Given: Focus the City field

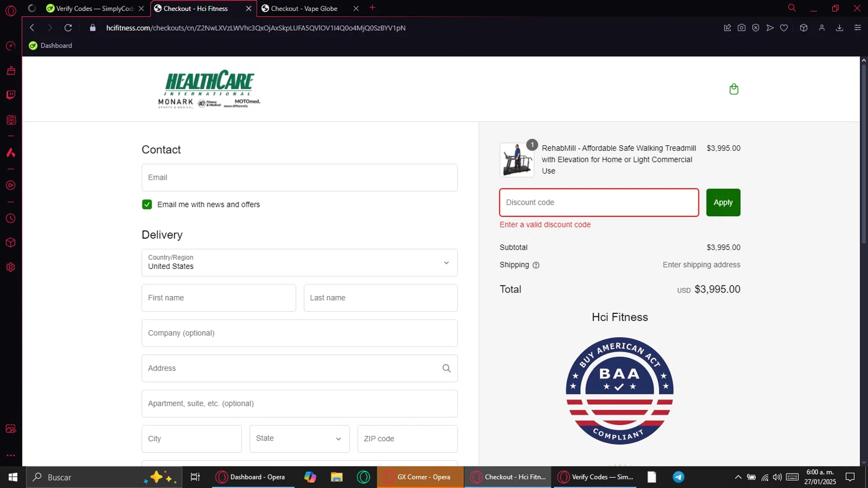Looking at the screenshot, I should [192, 439].
